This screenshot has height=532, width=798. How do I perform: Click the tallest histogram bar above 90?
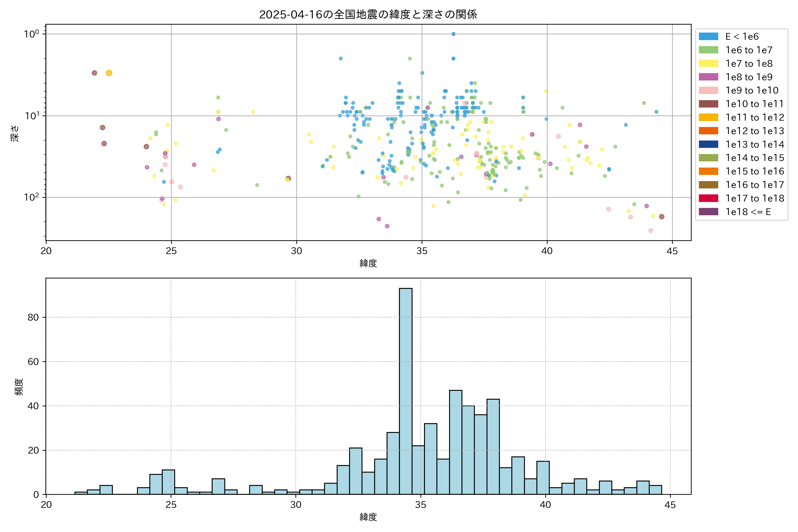[x=405, y=390]
